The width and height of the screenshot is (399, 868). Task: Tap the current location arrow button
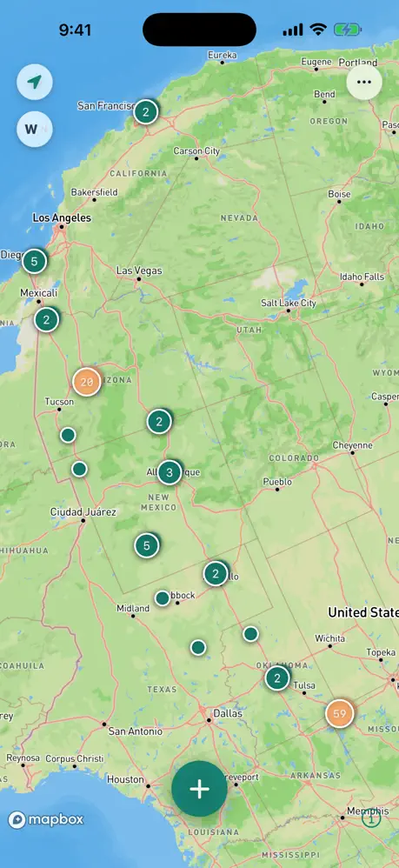pos(35,83)
